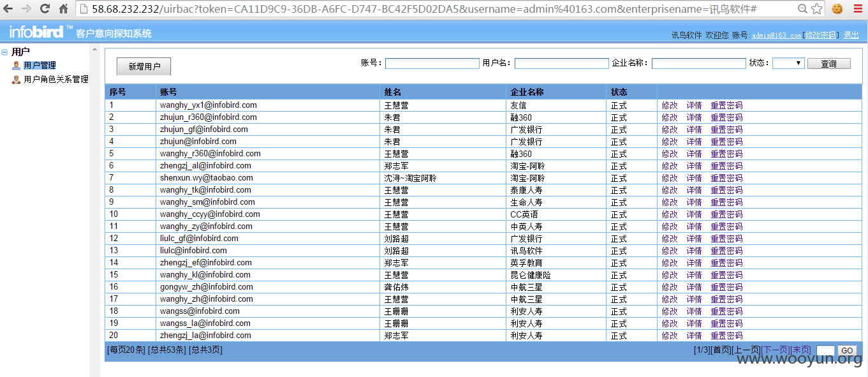
Task: Click the 查询 search button
Action: point(829,64)
